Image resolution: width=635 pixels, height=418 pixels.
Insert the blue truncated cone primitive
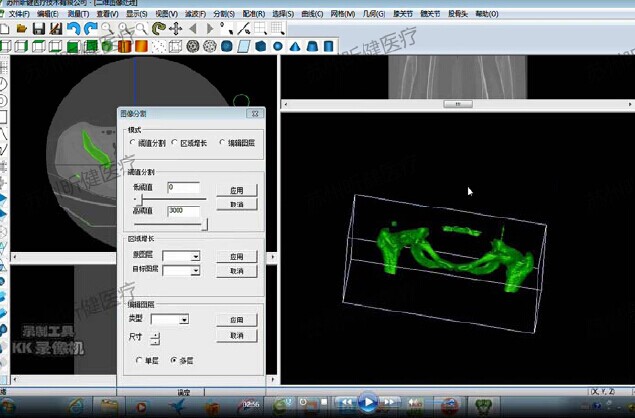[x=312, y=46]
